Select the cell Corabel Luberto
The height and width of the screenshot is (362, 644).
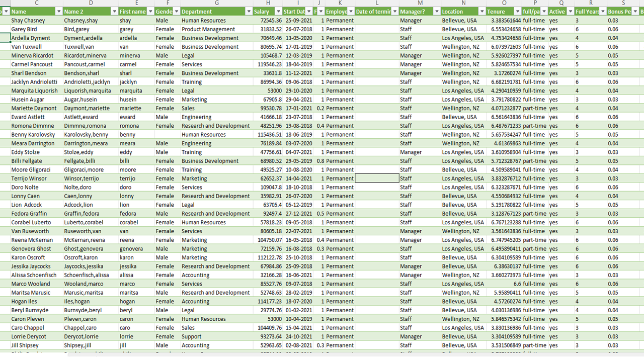pyautogui.click(x=36, y=222)
